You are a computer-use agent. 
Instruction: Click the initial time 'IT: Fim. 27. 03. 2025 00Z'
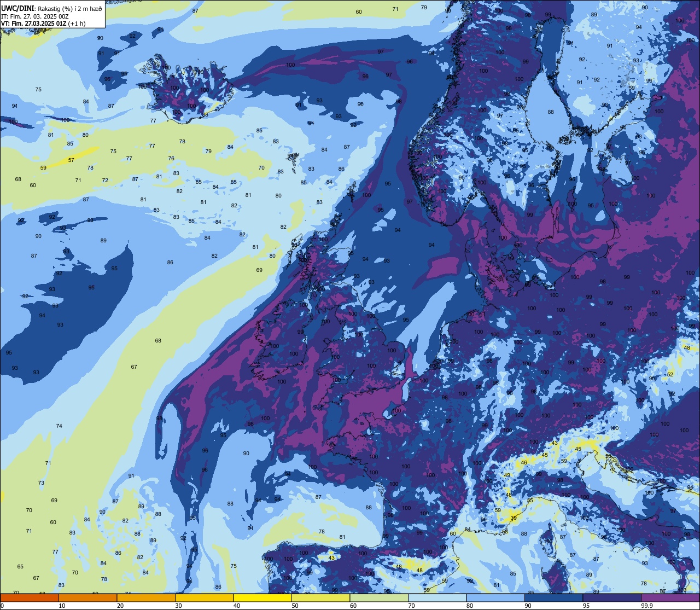[35, 16]
